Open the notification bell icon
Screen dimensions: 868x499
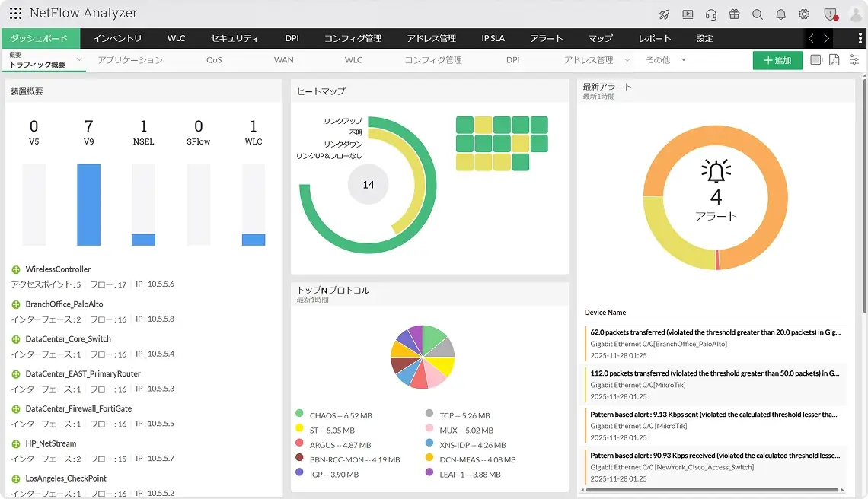tap(780, 15)
